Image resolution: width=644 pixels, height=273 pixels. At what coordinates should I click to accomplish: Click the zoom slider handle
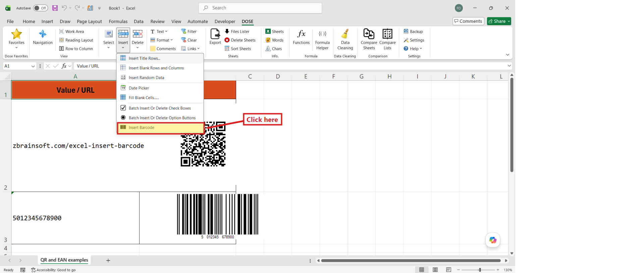(x=480, y=270)
